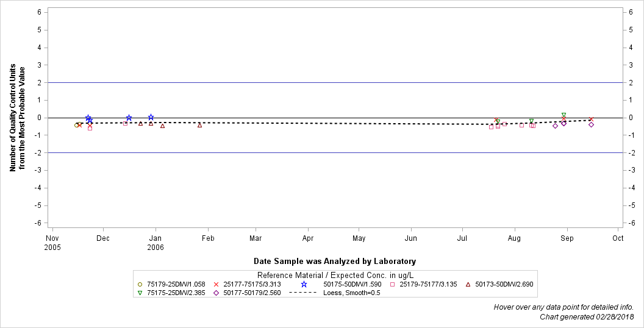Select legend label Loess, Smooth=0.5
This screenshot has height=328, width=644.
click(x=351, y=293)
